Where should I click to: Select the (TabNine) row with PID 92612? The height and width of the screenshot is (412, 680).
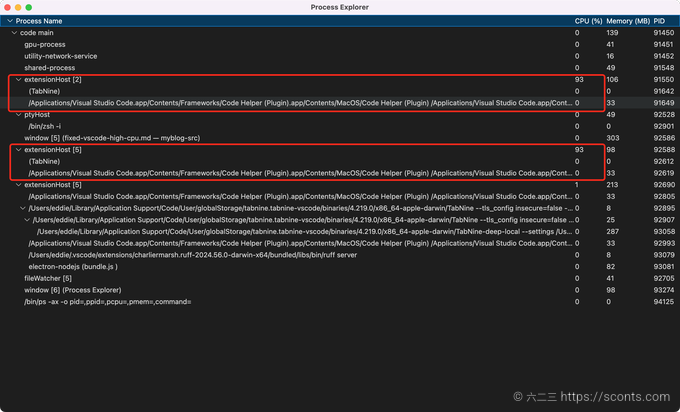coord(340,161)
